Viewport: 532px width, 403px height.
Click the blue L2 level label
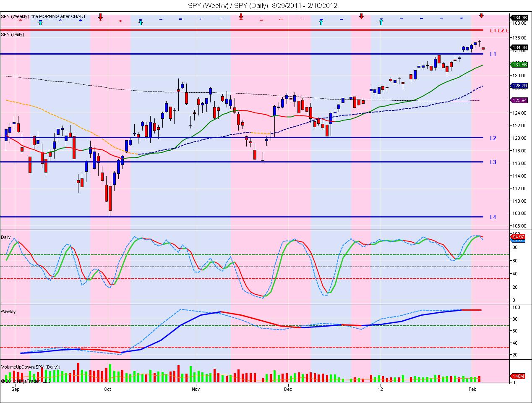pyautogui.click(x=493, y=138)
